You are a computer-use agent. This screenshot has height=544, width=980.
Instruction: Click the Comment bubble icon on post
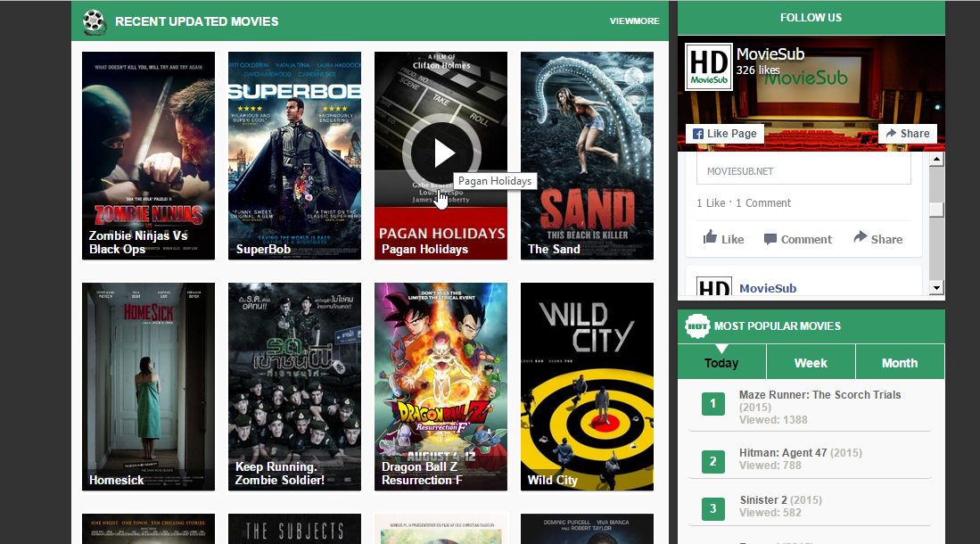[x=770, y=239]
